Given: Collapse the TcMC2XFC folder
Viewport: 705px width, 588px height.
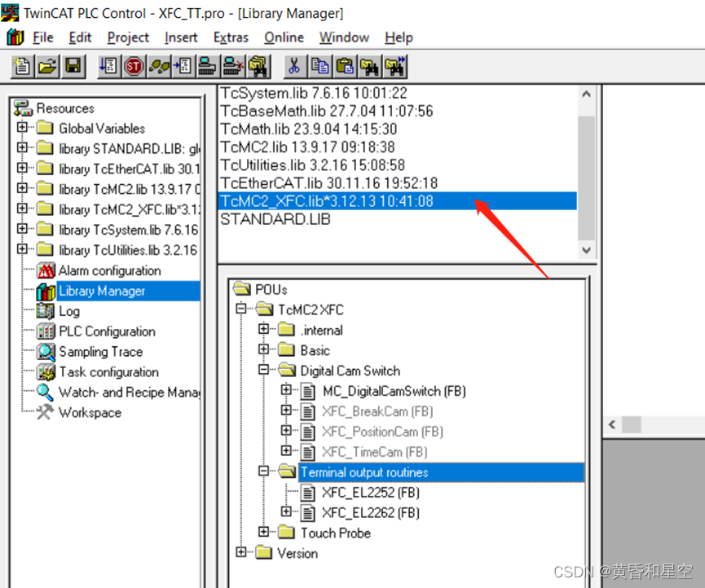Looking at the screenshot, I should coord(241,309).
